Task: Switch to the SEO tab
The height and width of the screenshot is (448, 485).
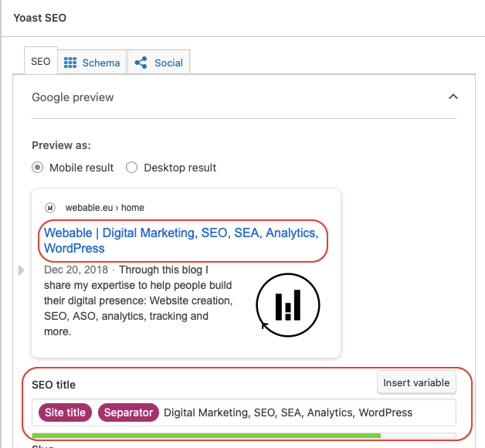Action: click(40, 61)
